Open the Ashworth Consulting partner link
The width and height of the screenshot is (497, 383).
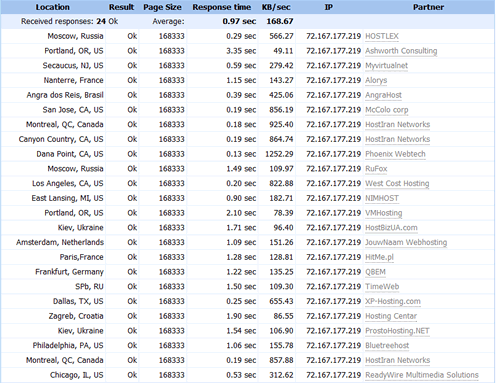401,51
